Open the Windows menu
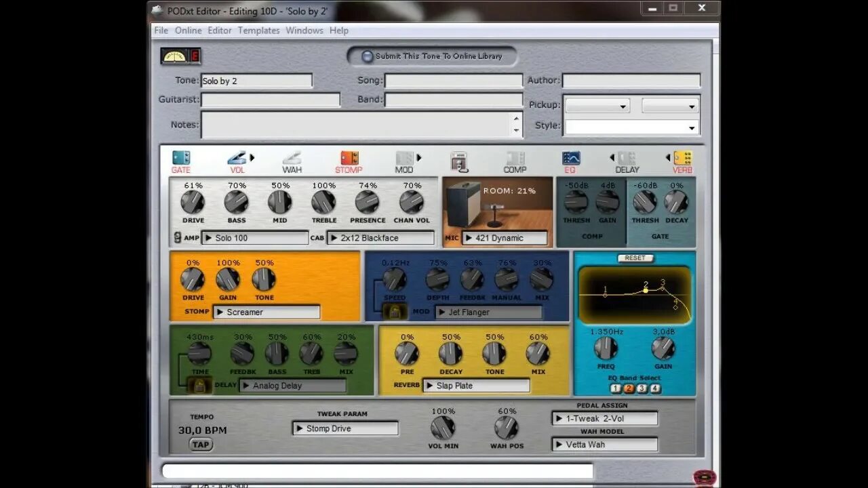Screen dimensions: 868x488 pos(304,30)
